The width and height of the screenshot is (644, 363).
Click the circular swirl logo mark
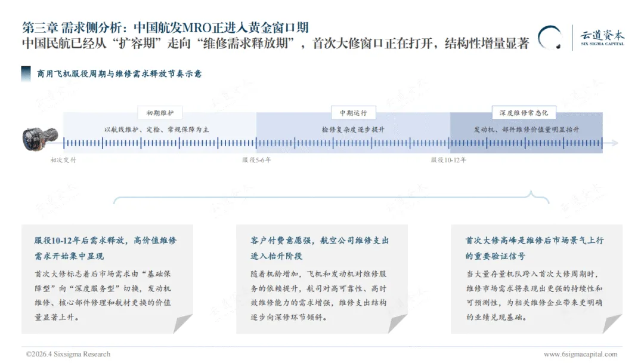click(550, 38)
